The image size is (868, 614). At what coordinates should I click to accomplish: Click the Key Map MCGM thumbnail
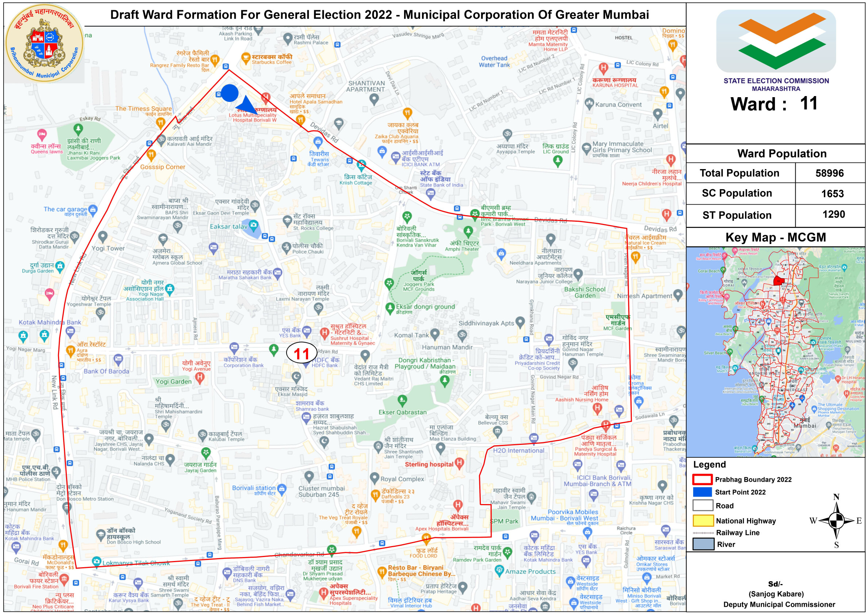tap(775, 351)
